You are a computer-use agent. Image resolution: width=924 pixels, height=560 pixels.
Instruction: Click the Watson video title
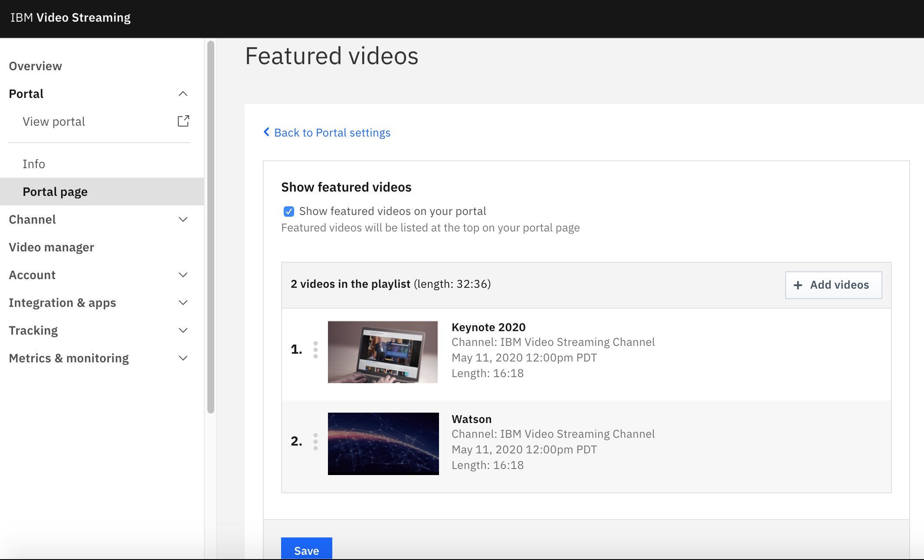472,419
